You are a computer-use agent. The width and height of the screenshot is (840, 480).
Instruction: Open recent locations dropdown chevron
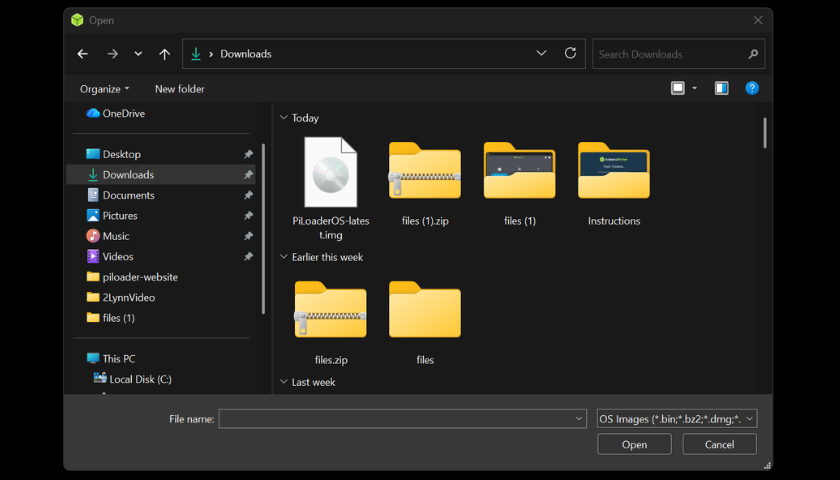(x=138, y=54)
